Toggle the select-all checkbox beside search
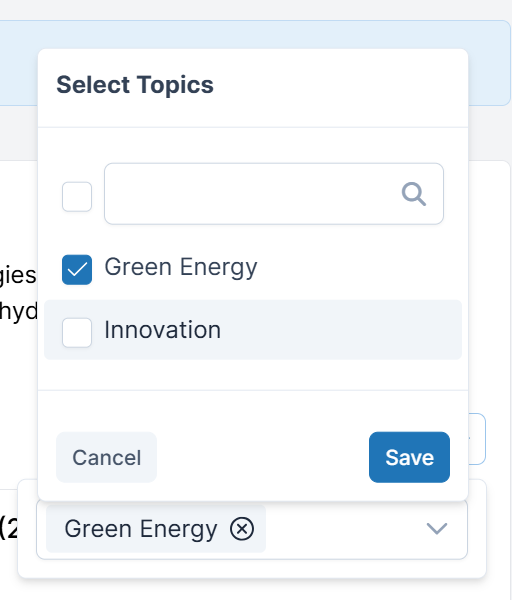Image resolution: width=512 pixels, height=600 pixels. click(x=77, y=197)
